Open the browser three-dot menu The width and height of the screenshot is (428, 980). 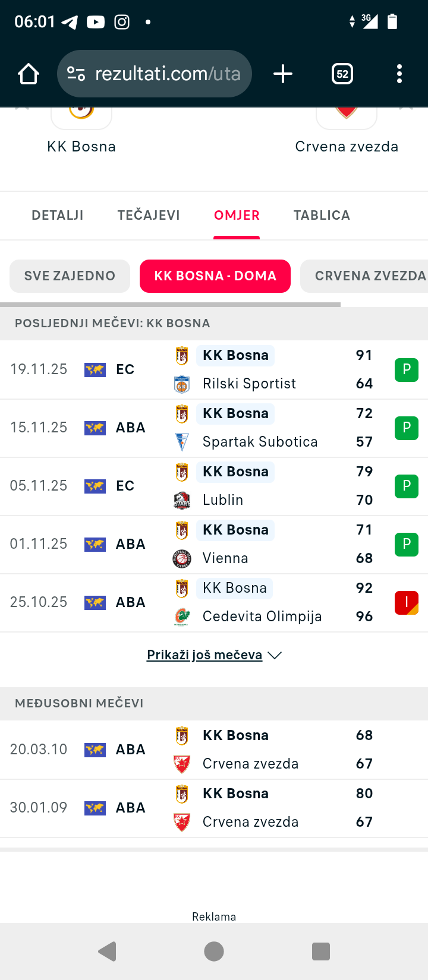coord(399,74)
